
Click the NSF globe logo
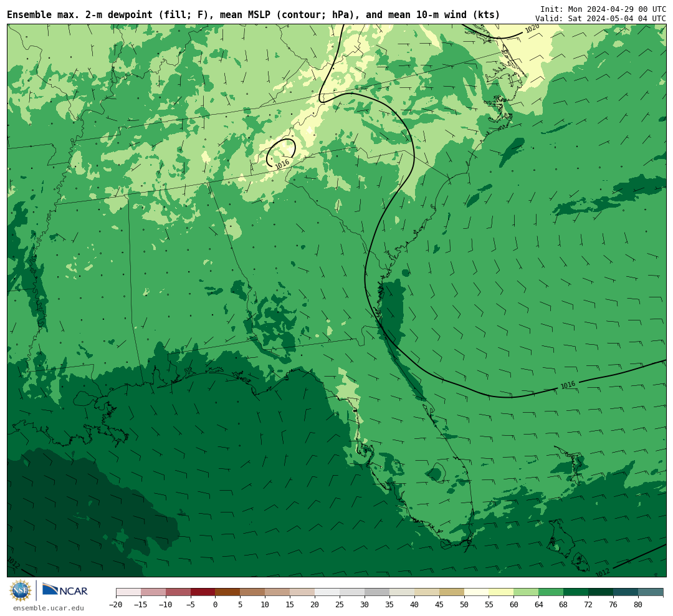point(21,590)
